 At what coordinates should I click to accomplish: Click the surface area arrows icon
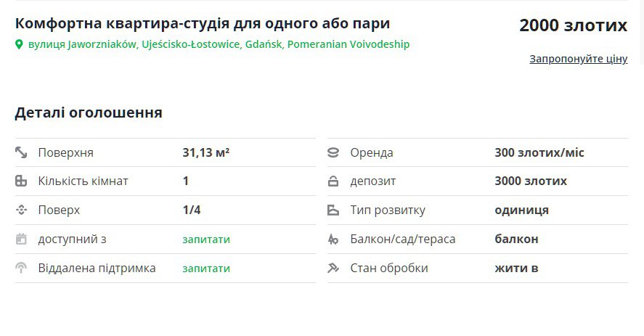(21, 152)
